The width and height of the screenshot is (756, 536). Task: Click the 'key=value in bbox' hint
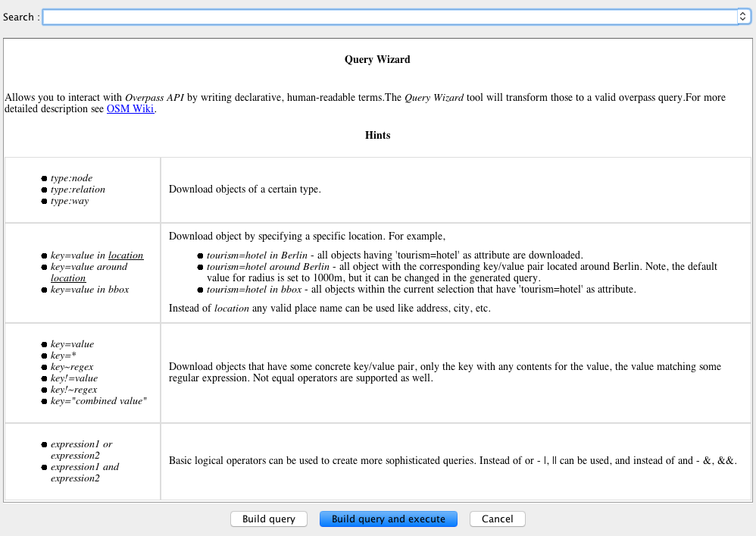89,290
